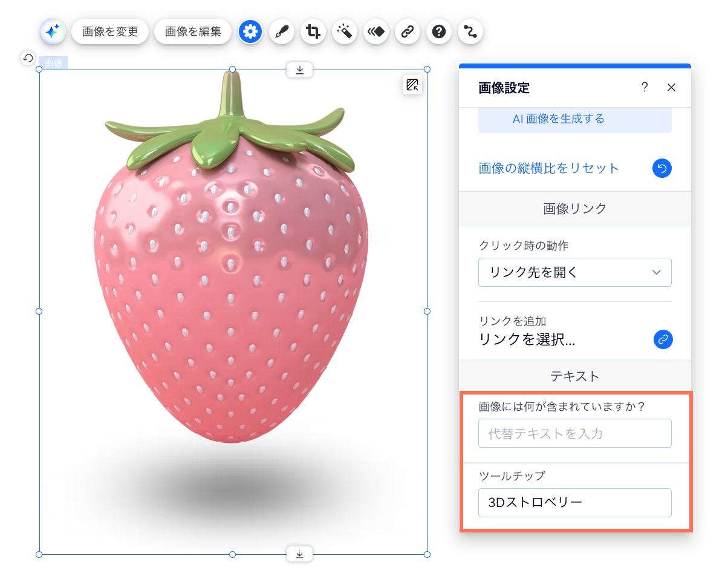Click the AI sparkle icon at toolbar start
This screenshot has height=576, width=728.
[x=53, y=31]
